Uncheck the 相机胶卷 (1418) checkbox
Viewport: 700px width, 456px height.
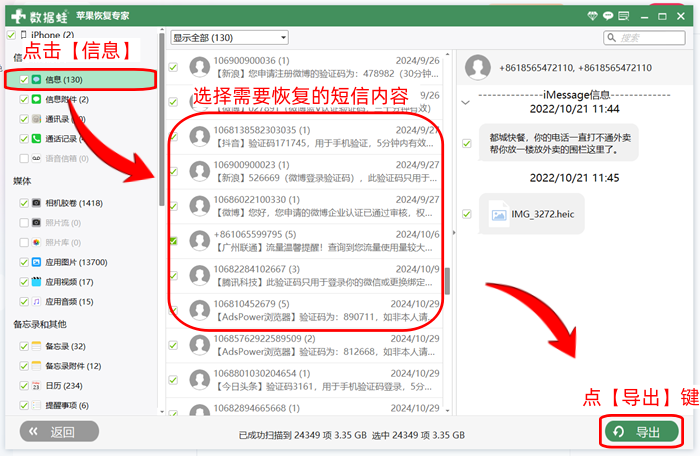click(24, 203)
